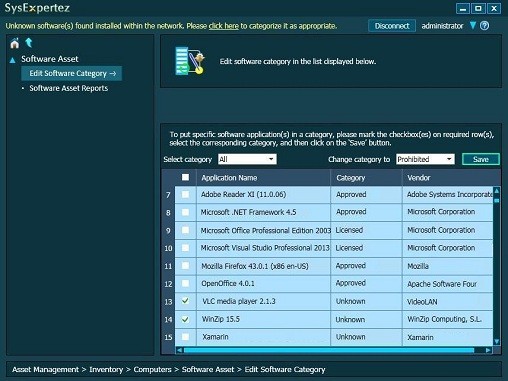Click 'Mozilla' vendor cell
Viewport: 508px width, 381px height.
coord(448,266)
